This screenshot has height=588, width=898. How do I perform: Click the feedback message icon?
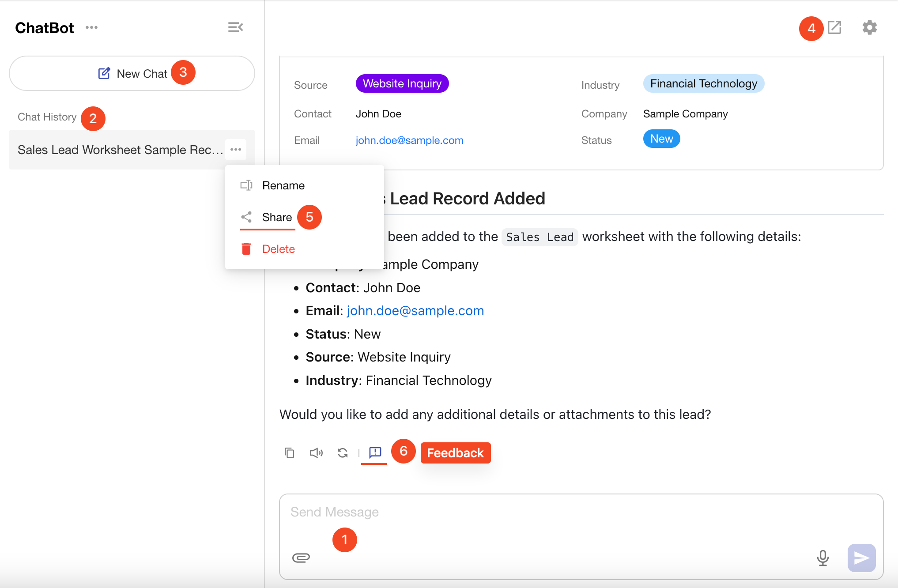tap(375, 452)
